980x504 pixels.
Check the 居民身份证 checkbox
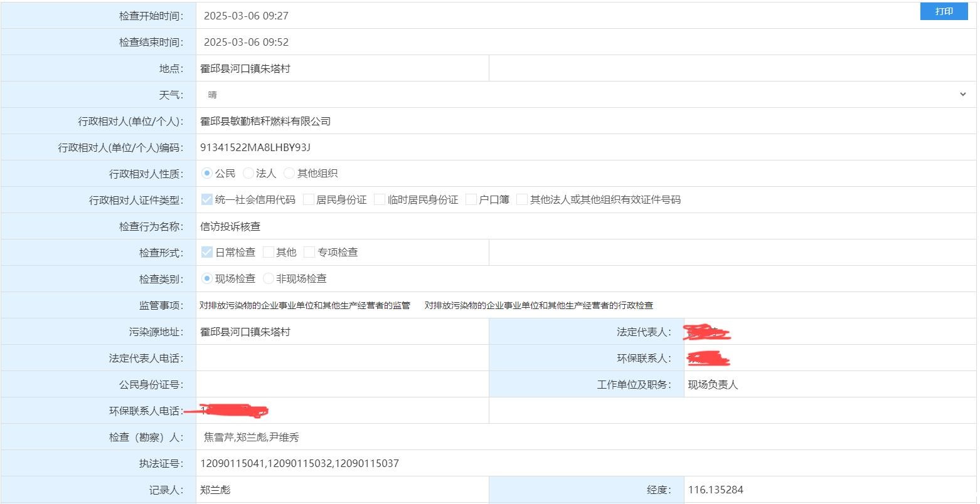[309, 200]
